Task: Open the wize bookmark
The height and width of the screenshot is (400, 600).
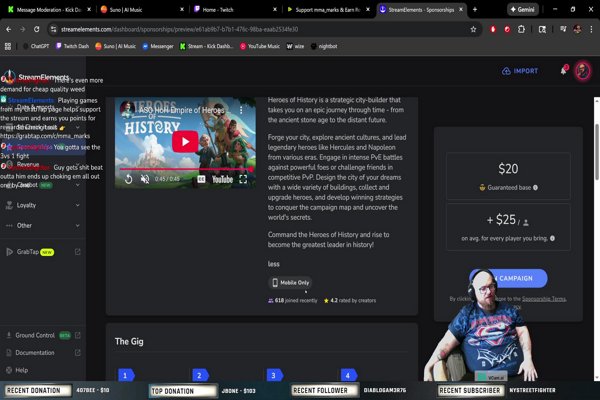Action: click(x=295, y=46)
